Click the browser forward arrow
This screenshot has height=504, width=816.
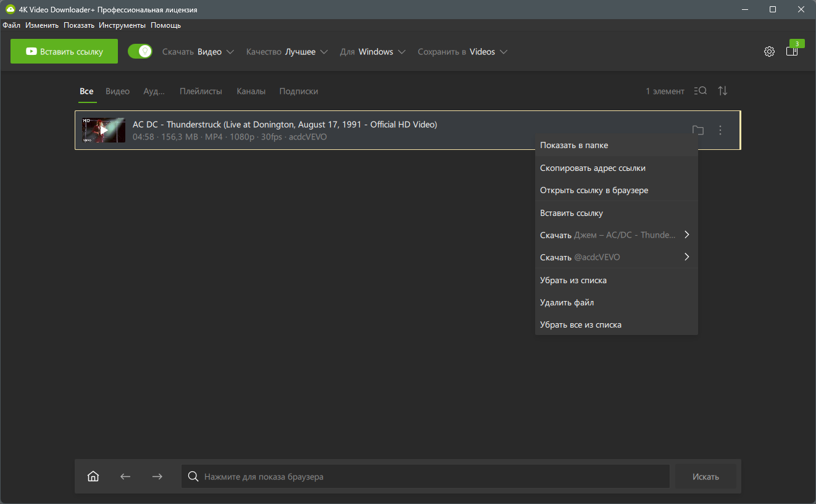click(157, 476)
